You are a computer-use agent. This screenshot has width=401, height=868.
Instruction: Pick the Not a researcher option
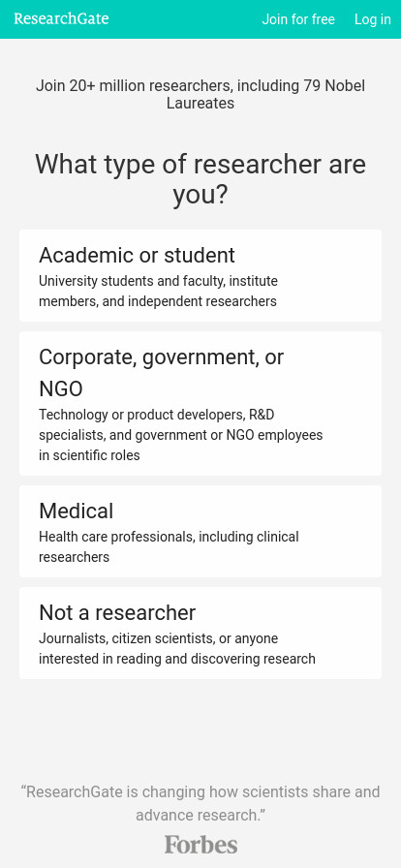click(200, 634)
